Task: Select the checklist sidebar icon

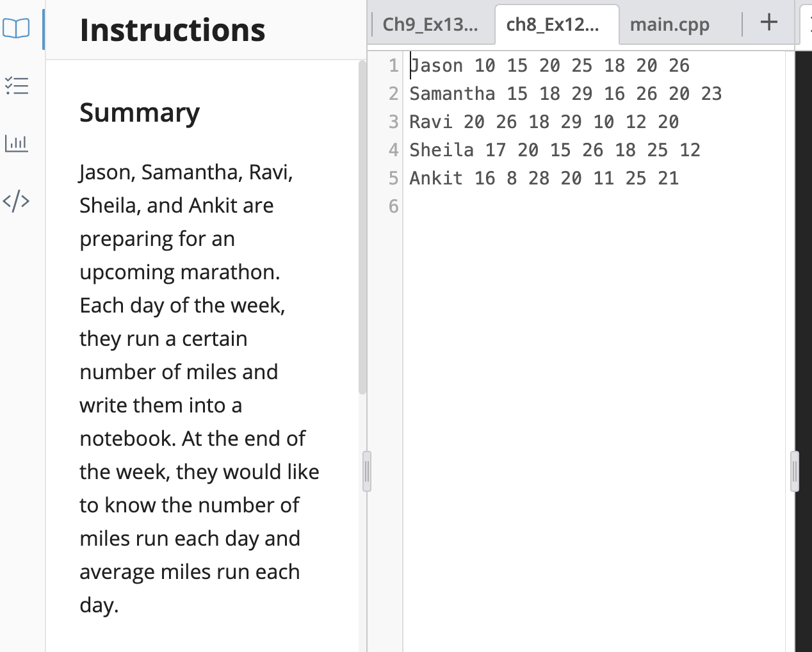Action: (17, 86)
